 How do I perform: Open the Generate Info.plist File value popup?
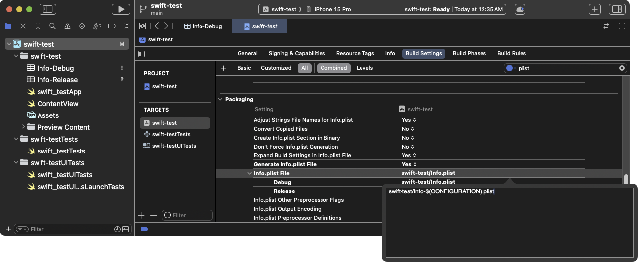tap(409, 164)
